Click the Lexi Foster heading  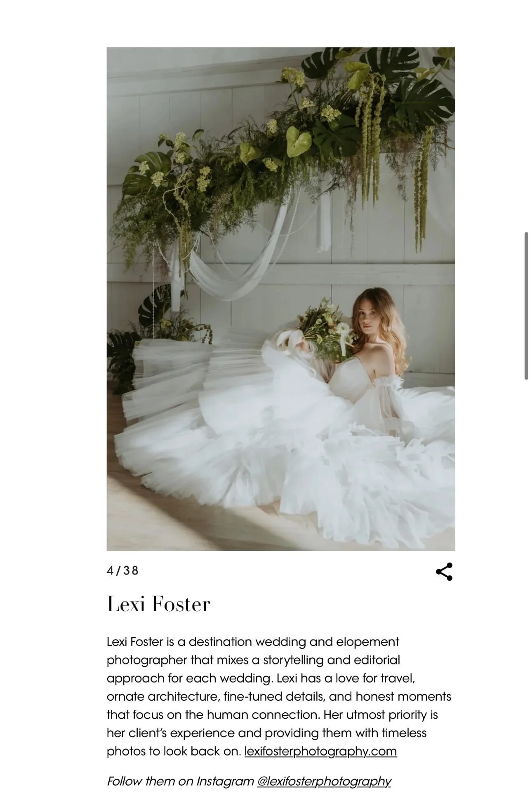tap(158, 604)
